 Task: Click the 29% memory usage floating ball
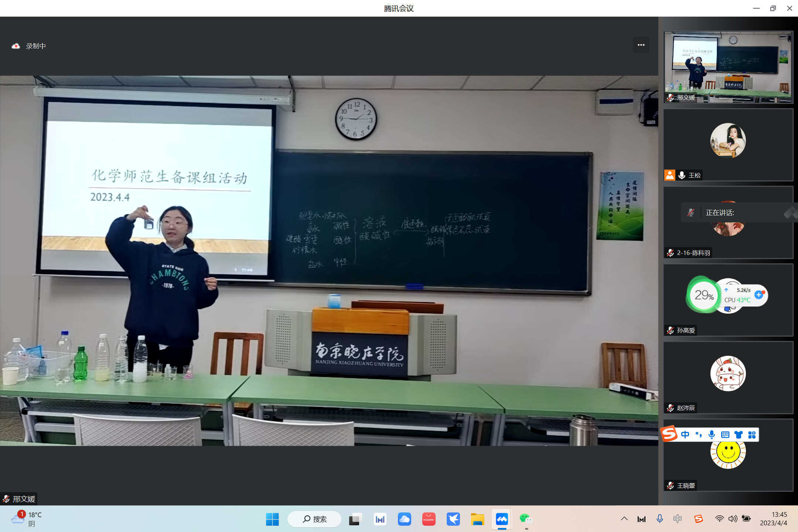[704, 295]
